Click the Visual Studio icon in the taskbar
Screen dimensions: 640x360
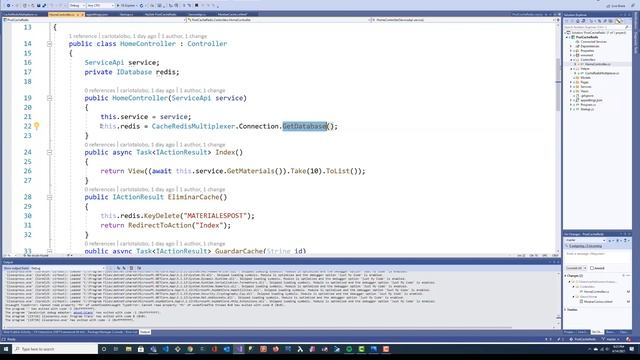pyautogui.click(x=239, y=349)
